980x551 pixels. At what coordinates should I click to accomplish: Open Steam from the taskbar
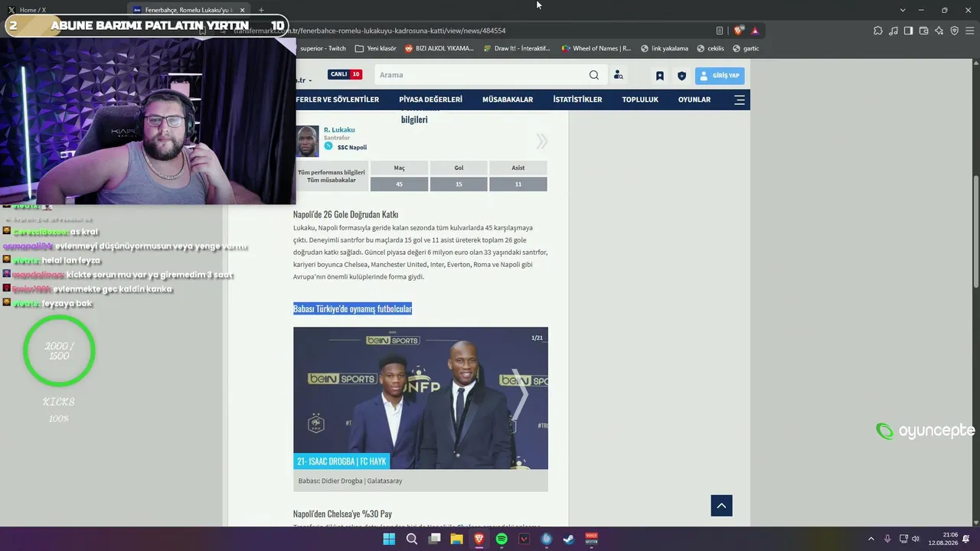click(x=569, y=539)
